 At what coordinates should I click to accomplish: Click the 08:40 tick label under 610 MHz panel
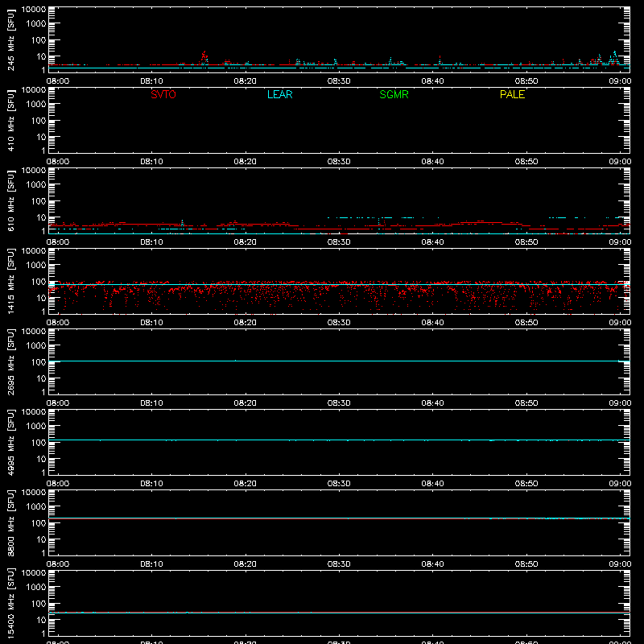432,242
